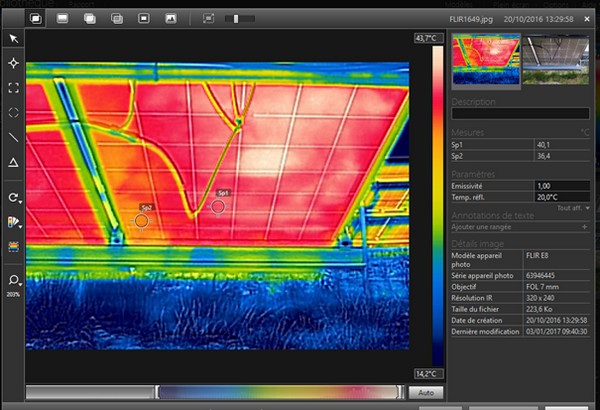Select the line measurement tool
The height and width of the screenshot is (410, 600).
tap(14, 137)
